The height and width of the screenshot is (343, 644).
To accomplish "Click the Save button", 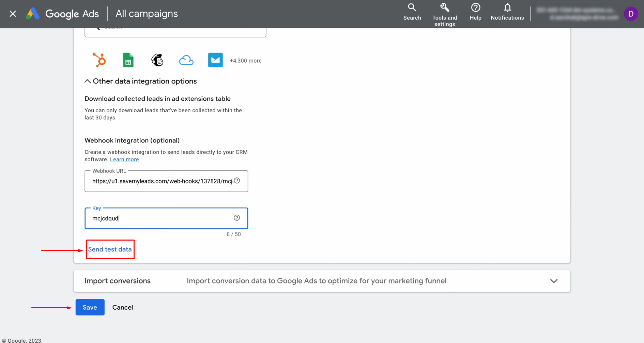I will [x=90, y=307].
